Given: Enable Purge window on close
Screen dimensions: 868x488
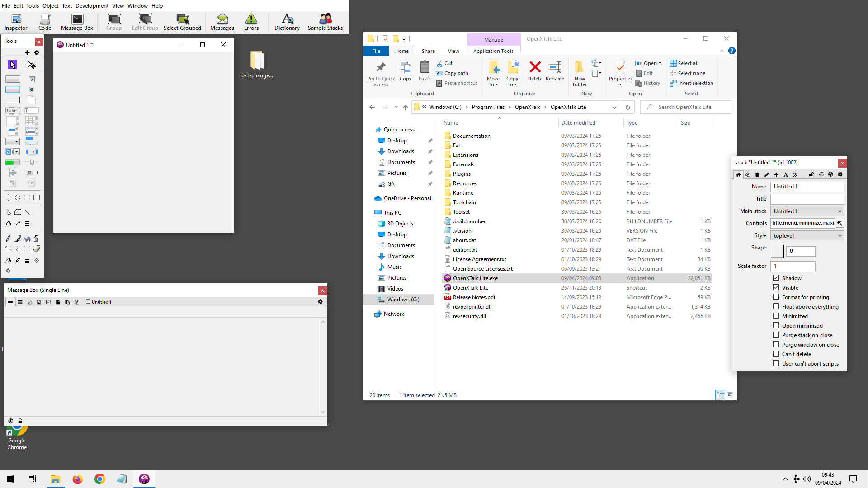Looking at the screenshot, I should click(x=776, y=344).
